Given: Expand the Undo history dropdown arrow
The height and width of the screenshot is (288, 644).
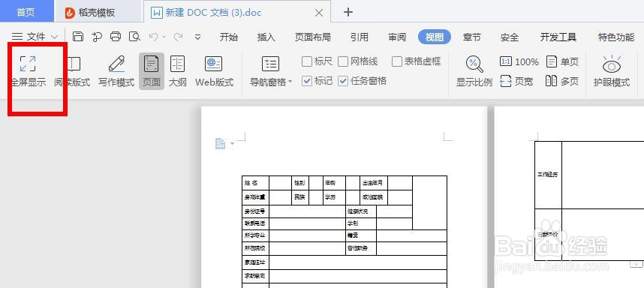Looking at the screenshot, I should click(164, 37).
